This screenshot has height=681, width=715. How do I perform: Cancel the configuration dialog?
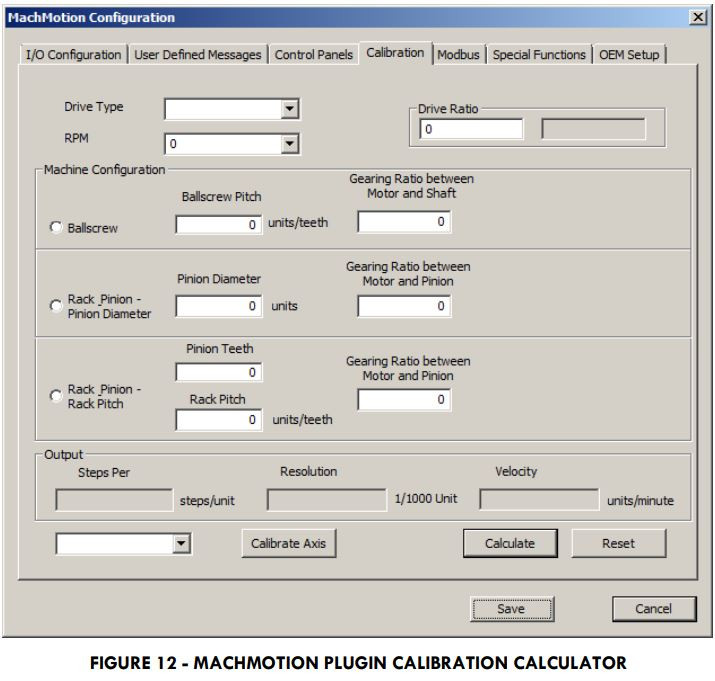[x=654, y=609]
